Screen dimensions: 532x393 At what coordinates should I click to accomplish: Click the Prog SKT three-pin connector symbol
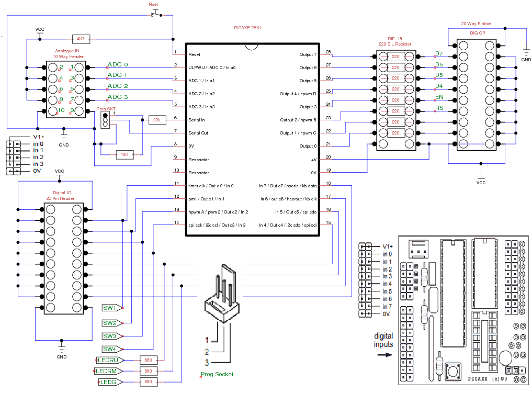point(105,120)
